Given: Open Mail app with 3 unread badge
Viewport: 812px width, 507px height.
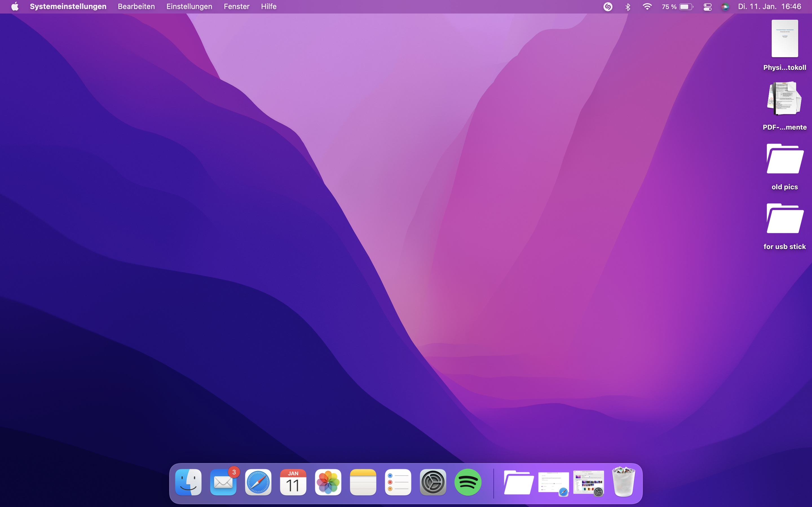Looking at the screenshot, I should click(223, 482).
